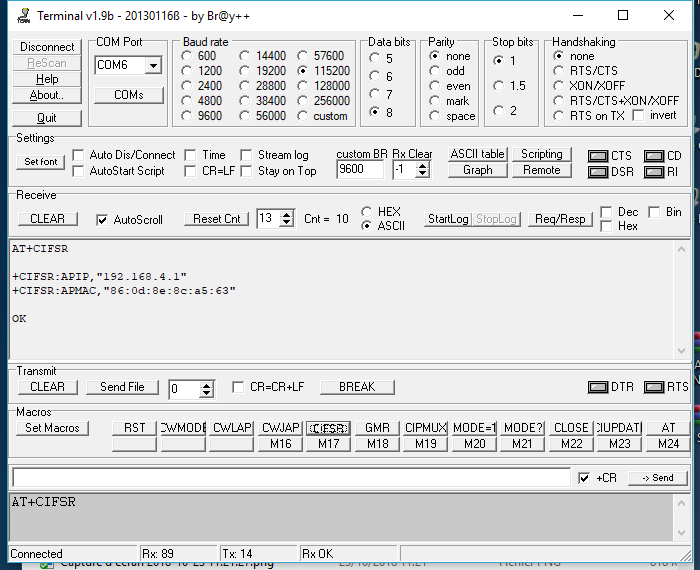Image resolution: width=700 pixels, height=570 pixels.
Task: Open the COM Port dropdown
Action: (153, 66)
